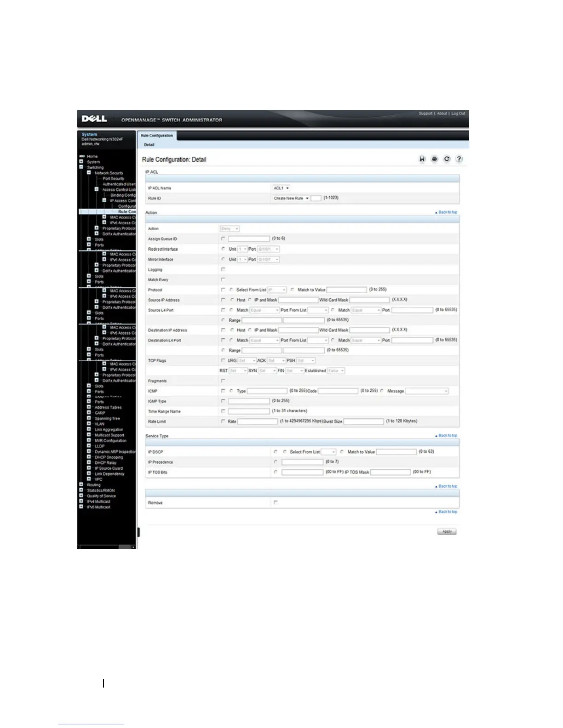The width and height of the screenshot is (563, 728).
Task: Tick the Fragments checkbox
Action: (223, 381)
